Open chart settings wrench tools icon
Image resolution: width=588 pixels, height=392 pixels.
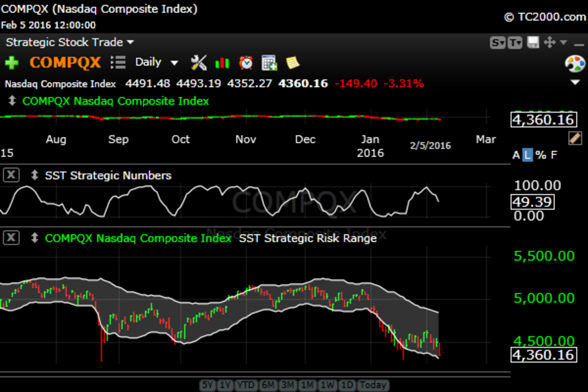(x=198, y=63)
